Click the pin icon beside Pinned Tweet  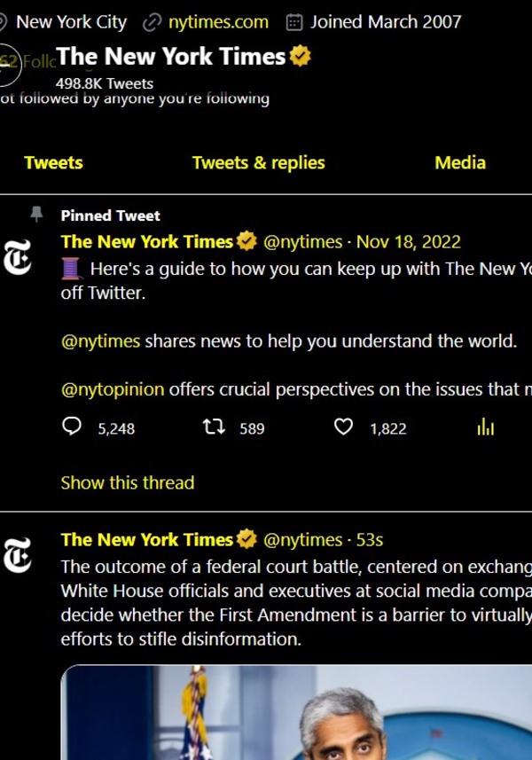[36, 215]
